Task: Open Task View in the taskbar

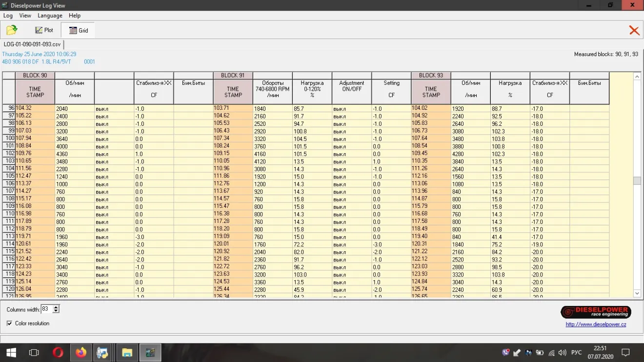Action: pos(34,352)
